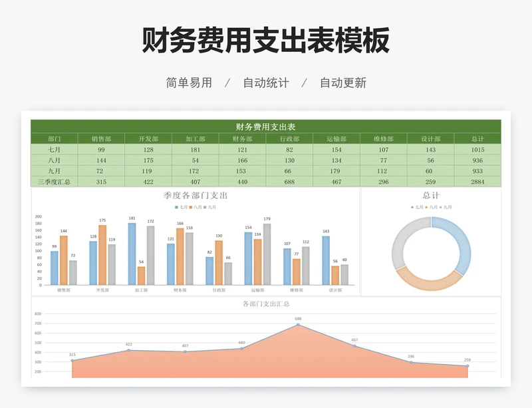Select table cell 936 in 总计 column

tap(477, 160)
